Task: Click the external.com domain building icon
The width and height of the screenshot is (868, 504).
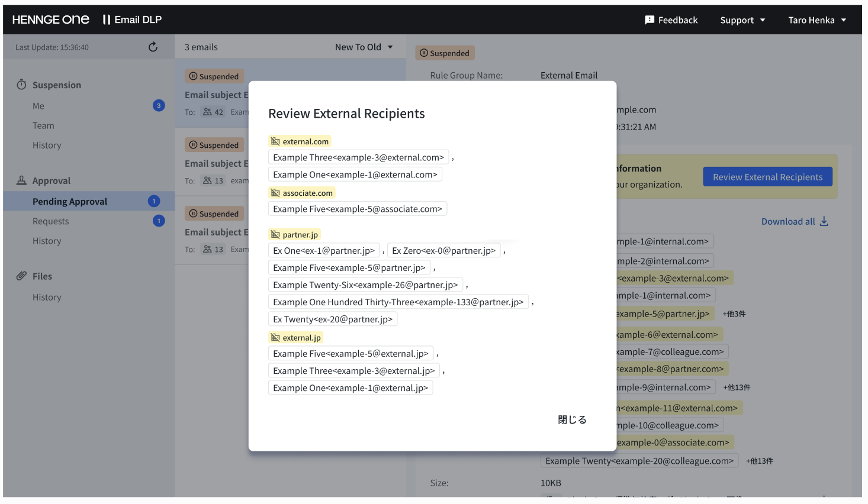Action: [x=275, y=141]
